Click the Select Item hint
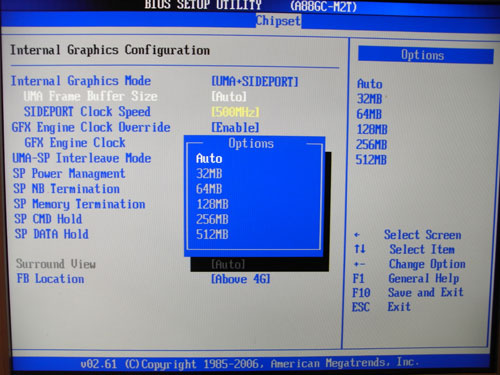The image size is (500, 375). click(x=422, y=249)
